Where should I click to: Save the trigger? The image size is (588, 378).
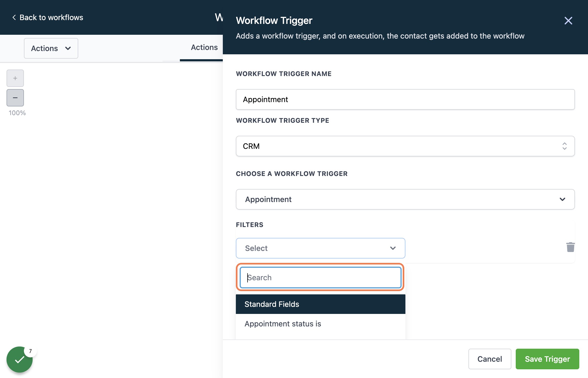tap(547, 359)
